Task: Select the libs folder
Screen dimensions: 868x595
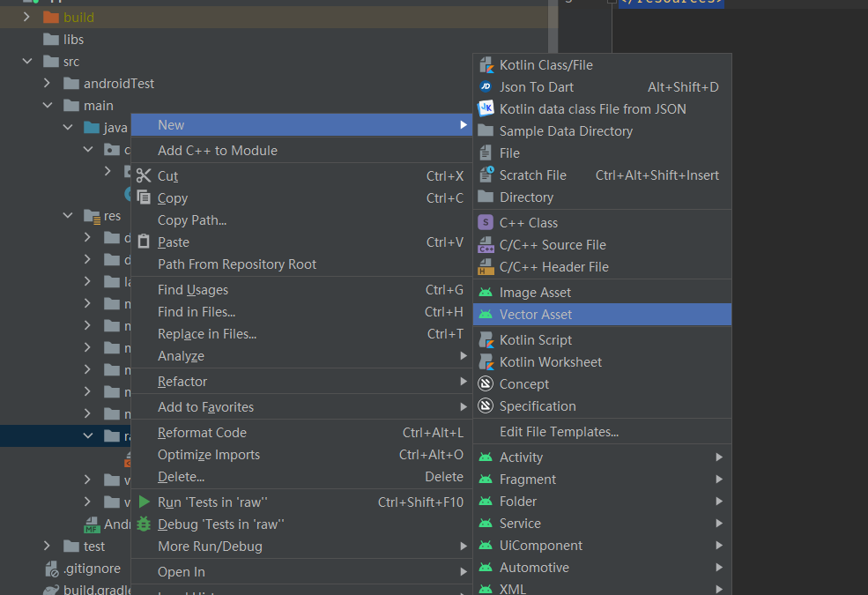Action: [x=63, y=40]
